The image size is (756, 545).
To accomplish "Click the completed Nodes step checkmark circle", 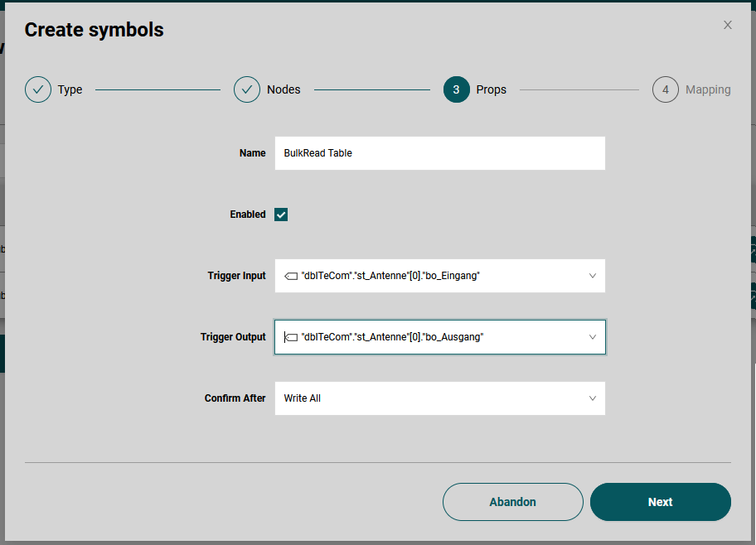I will pyautogui.click(x=247, y=89).
